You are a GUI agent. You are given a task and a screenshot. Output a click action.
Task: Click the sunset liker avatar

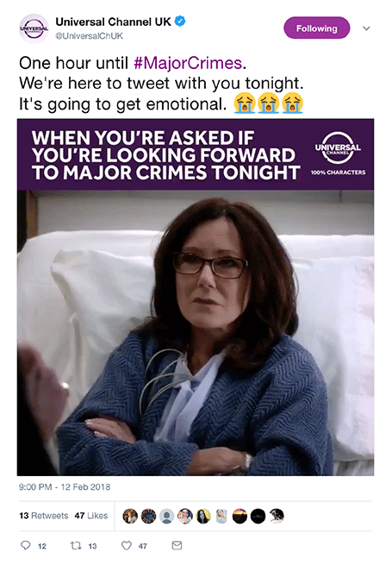(240, 516)
